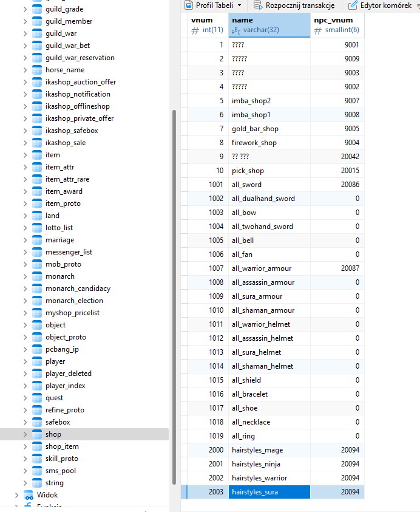
Task: Click the player_index table icon
Action: click(x=37, y=386)
